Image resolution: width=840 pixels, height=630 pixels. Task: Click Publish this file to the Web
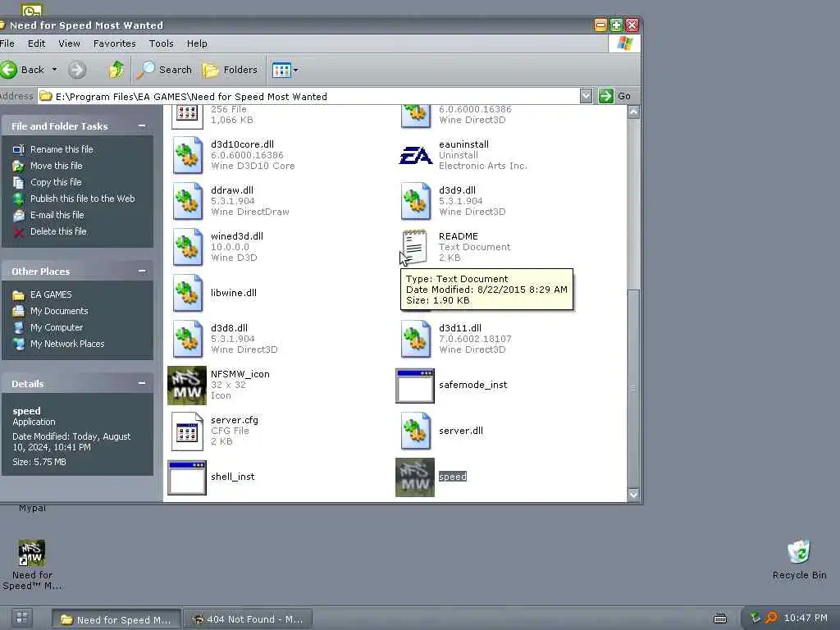coord(83,199)
